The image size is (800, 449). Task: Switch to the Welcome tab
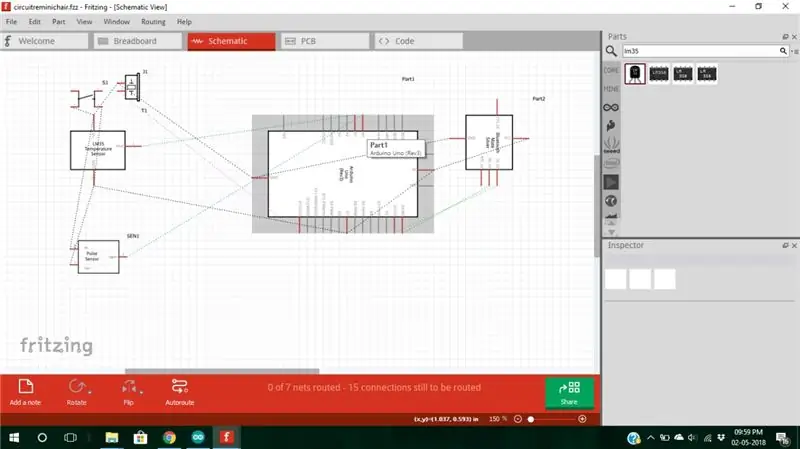[44, 41]
